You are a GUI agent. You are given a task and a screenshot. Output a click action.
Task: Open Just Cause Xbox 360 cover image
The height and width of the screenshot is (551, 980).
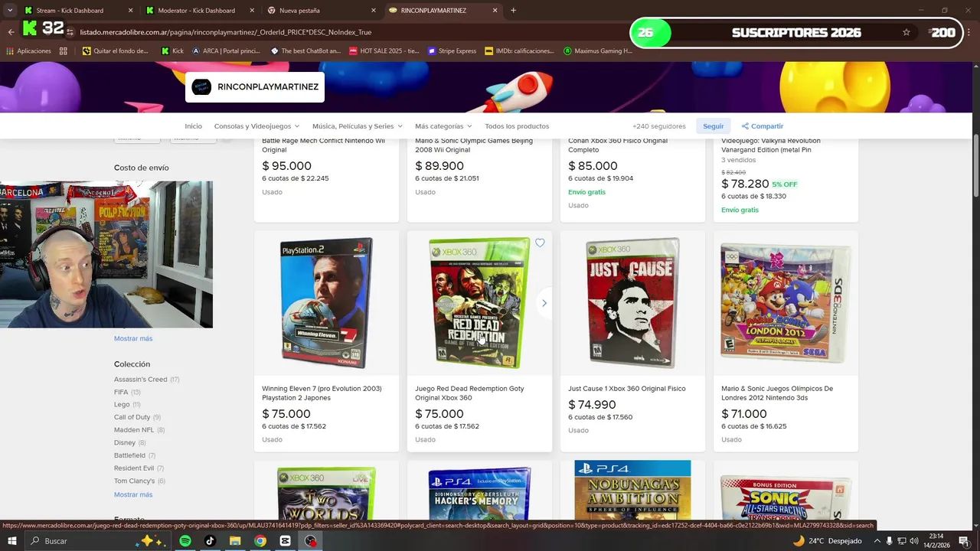click(x=632, y=303)
